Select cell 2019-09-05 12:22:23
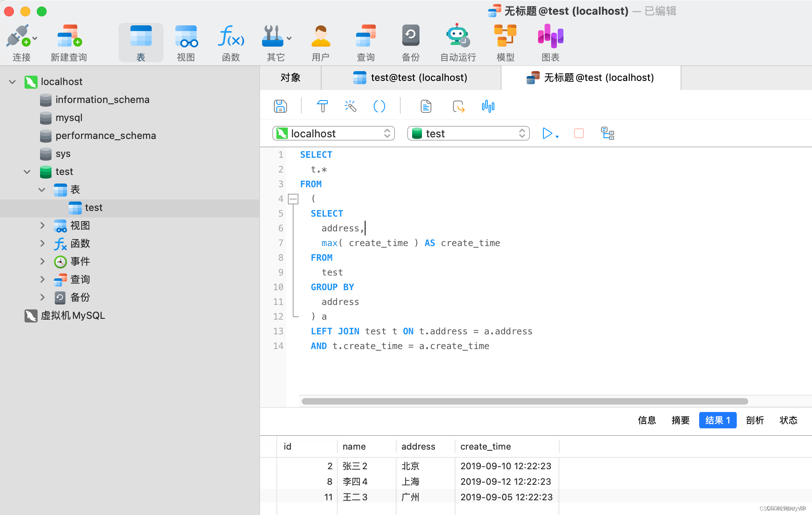This screenshot has width=812, height=515. pos(507,497)
